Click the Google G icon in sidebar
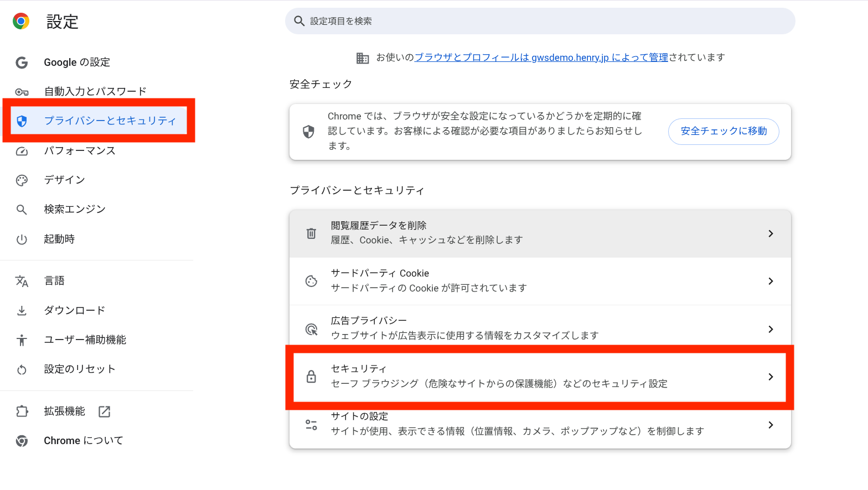This screenshot has width=868, height=490. pos(22,62)
